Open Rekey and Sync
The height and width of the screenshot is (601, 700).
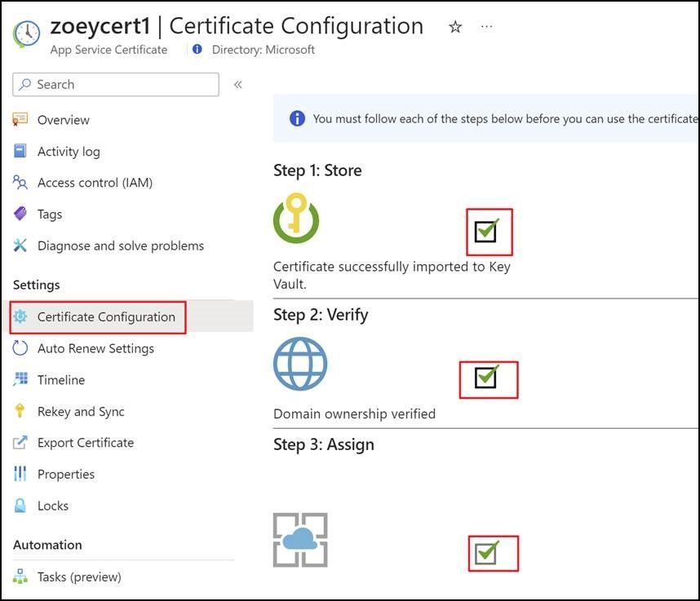coord(81,411)
